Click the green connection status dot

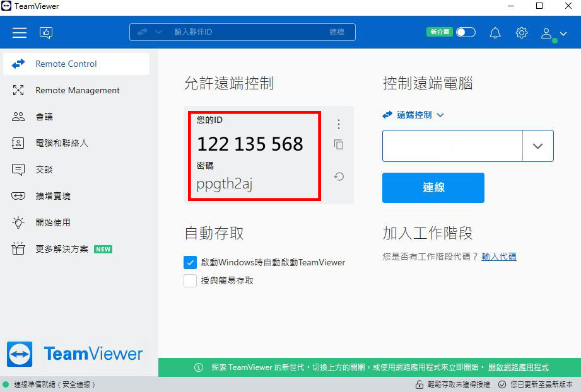(x=6, y=384)
